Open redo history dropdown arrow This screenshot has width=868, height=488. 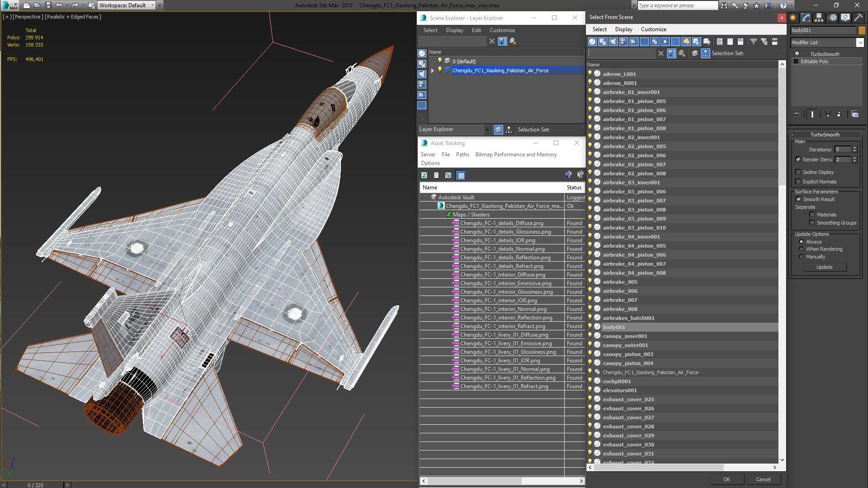coord(83,5)
